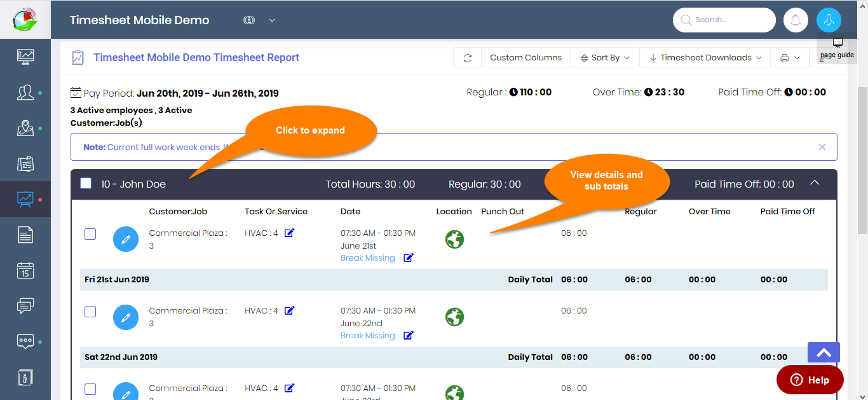Open the map location icon in sidebar
Viewport: 868px width, 400px height.
[x=25, y=128]
